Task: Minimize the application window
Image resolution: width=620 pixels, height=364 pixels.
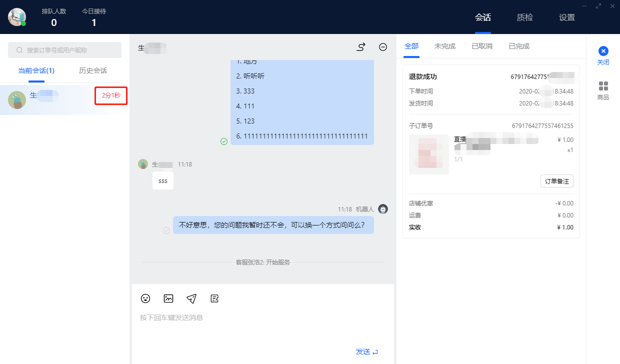Action: pos(584,6)
